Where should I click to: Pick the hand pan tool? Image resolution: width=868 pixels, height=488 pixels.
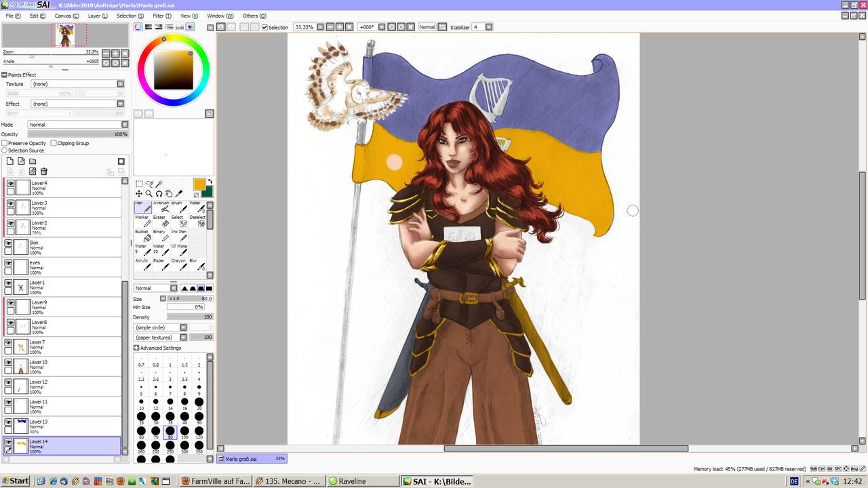169,194
